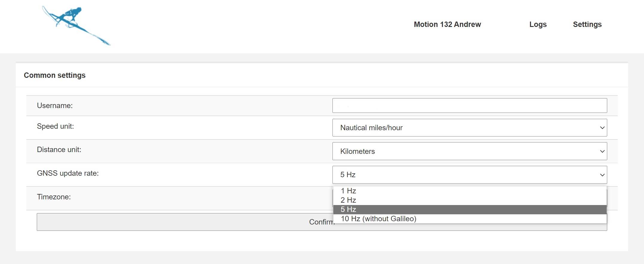The image size is (644, 264).
Task: Go to the Logs page
Action: (538, 25)
